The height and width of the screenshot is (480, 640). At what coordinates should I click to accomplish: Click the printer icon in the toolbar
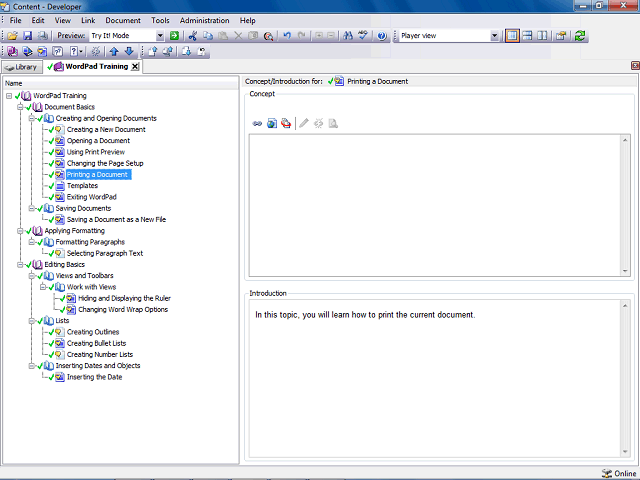point(42,36)
